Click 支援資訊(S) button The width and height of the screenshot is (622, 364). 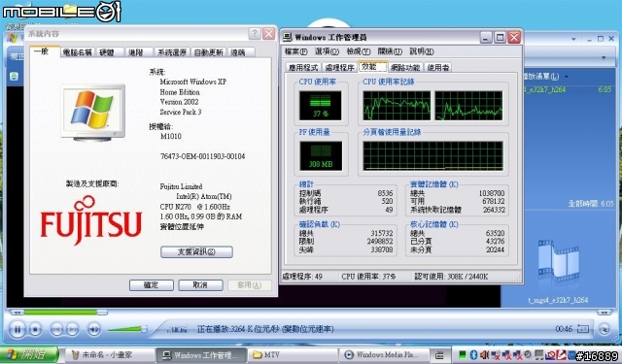click(196, 252)
